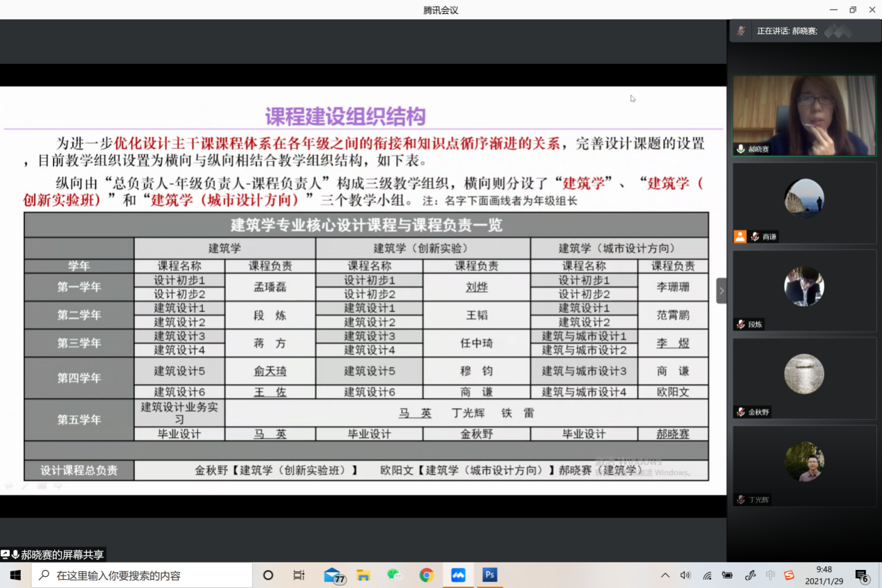The image size is (882, 588).
Task: Collapse the participant video sidebar with the arrow
Action: coord(721,291)
